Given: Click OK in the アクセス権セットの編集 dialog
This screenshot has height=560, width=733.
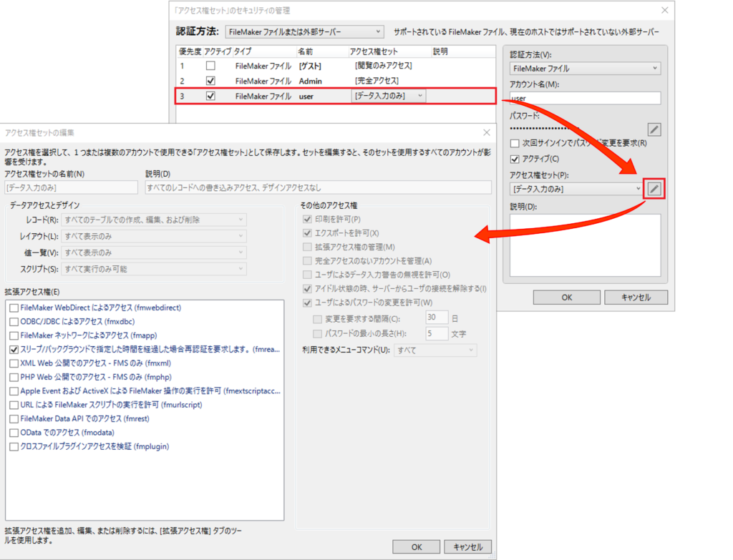Looking at the screenshot, I should coord(417,547).
